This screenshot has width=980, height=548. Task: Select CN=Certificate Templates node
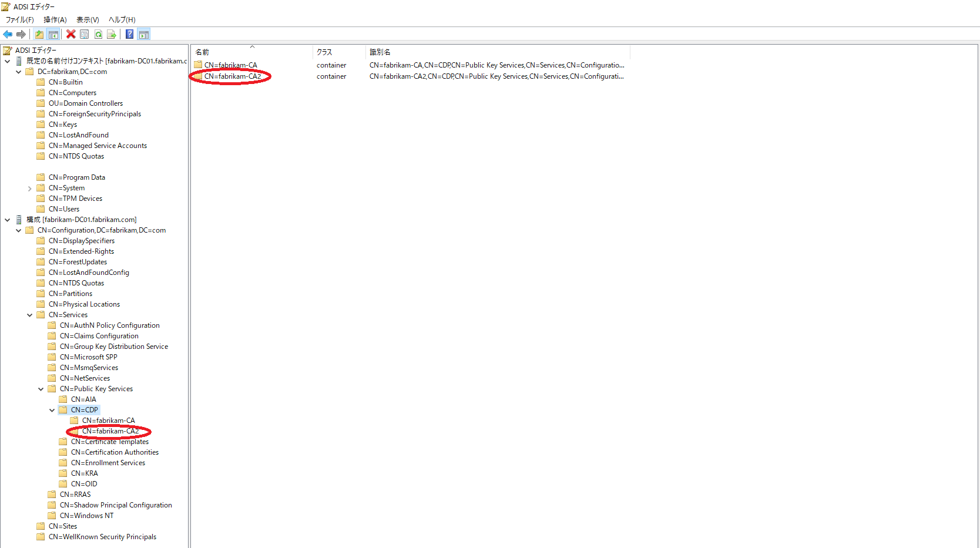coord(110,442)
